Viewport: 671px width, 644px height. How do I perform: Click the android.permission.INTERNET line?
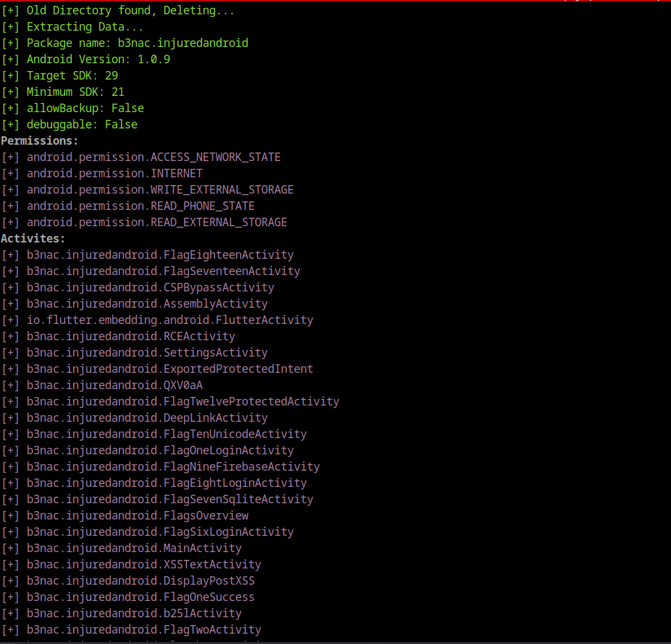(102, 173)
